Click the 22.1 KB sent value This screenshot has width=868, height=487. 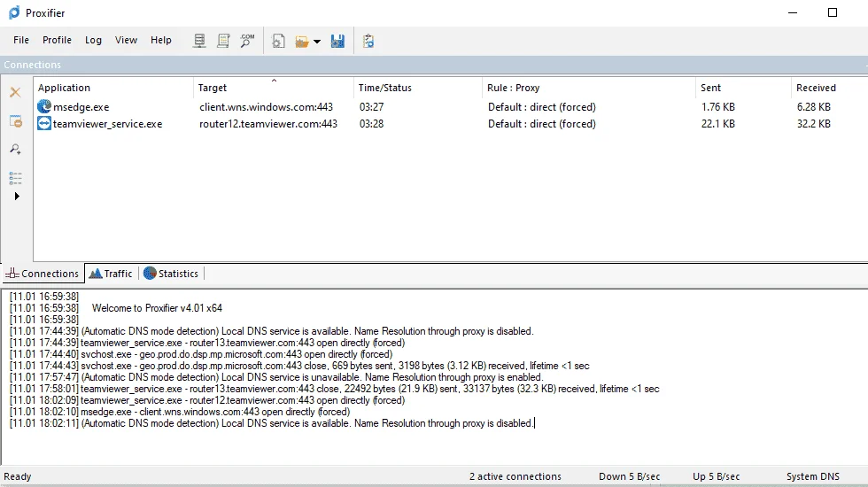pyautogui.click(x=718, y=123)
